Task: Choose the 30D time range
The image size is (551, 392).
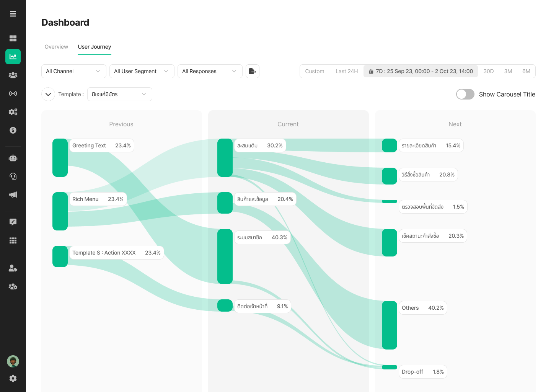Action: (488, 71)
